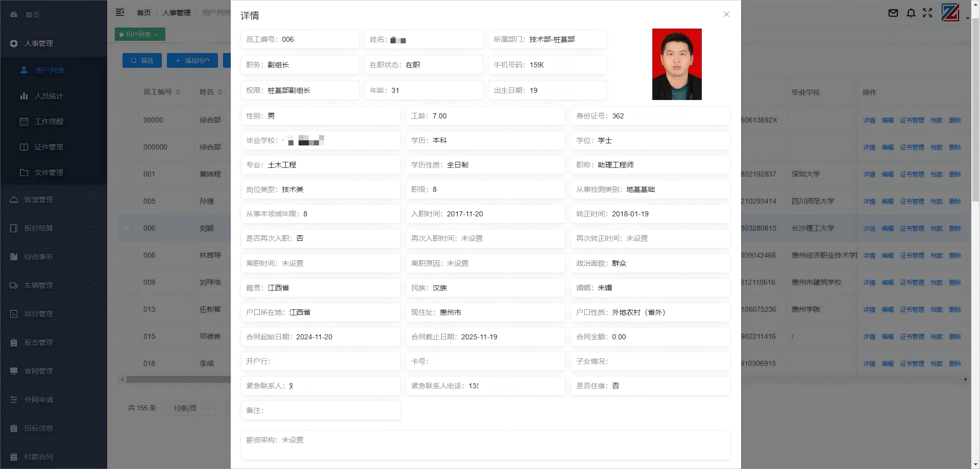The height and width of the screenshot is (469, 980).
Task: Click the 添加用户 button
Action: click(192, 60)
